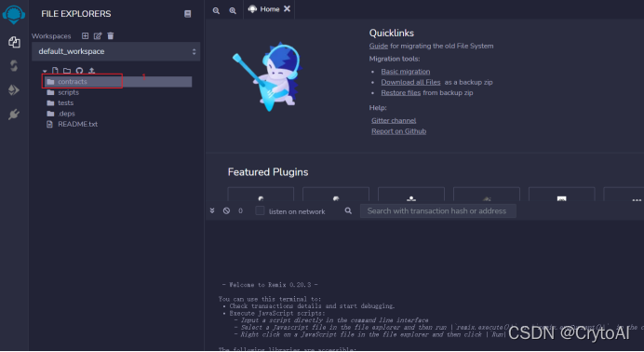Screen dimensions: 644x352
Task: Open the .deps folder
Action: [66, 114]
